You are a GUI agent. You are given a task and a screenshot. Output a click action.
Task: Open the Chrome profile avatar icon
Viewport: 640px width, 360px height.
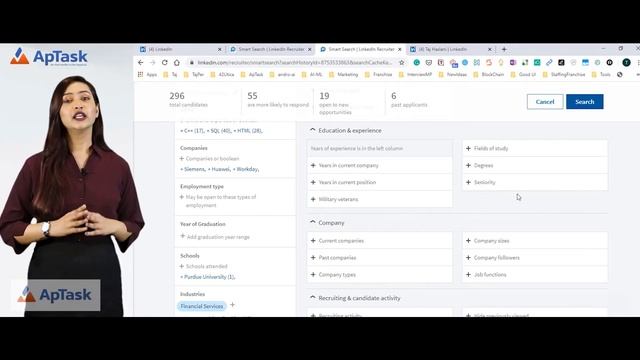(626, 62)
